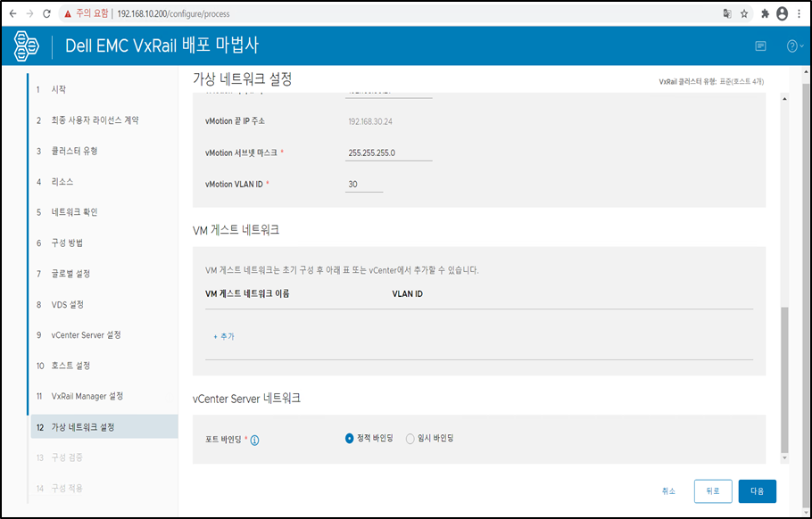Bookmark this page with star icon
812x519 pixels.
[x=744, y=14]
